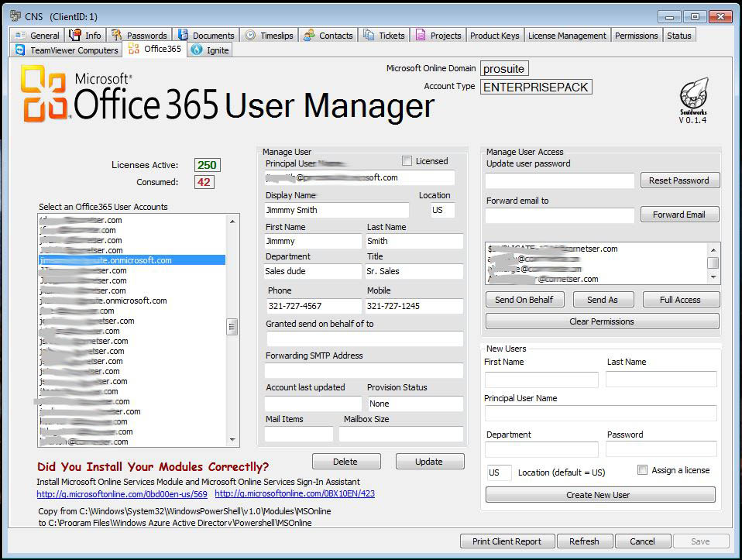742x560 pixels.
Task: Click the Display Name field
Action: click(x=336, y=210)
